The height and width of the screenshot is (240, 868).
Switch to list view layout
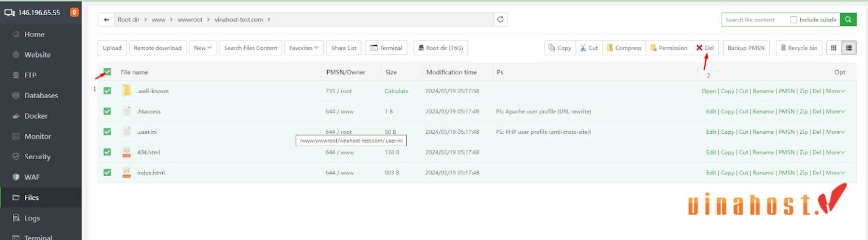848,48
